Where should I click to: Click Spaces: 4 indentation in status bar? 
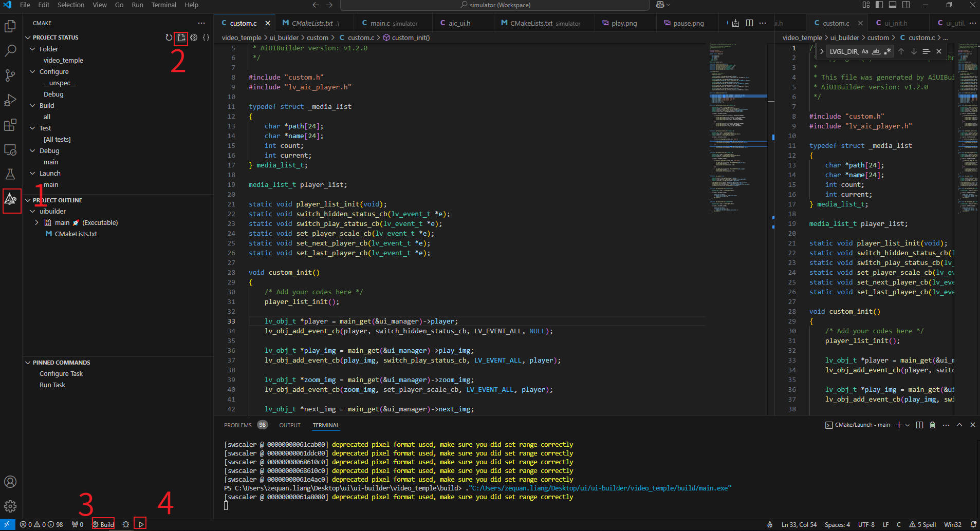click(837, 524)
